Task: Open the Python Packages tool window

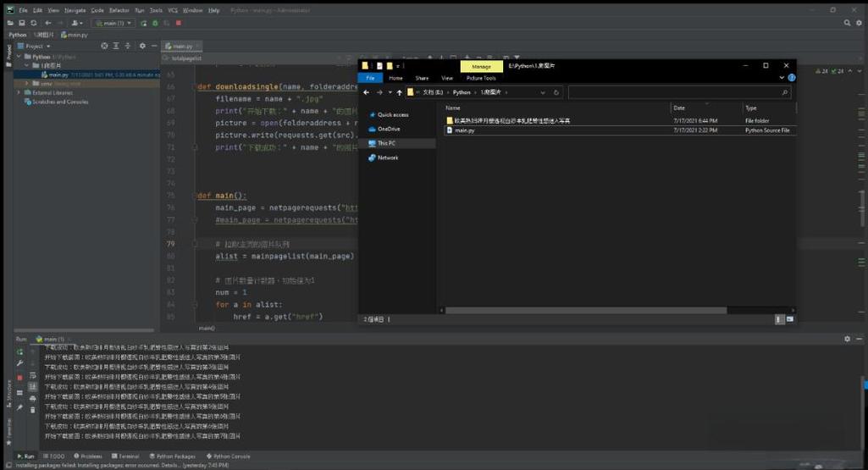Action: point(172,456)
